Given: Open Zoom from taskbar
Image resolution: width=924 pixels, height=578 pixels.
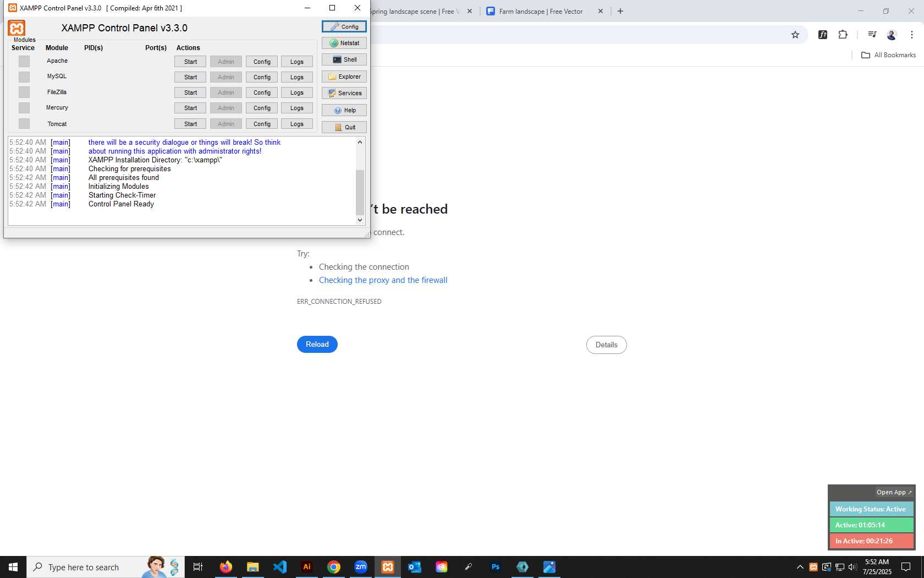Looking at the screenshot, I should [x=361, y=567].
